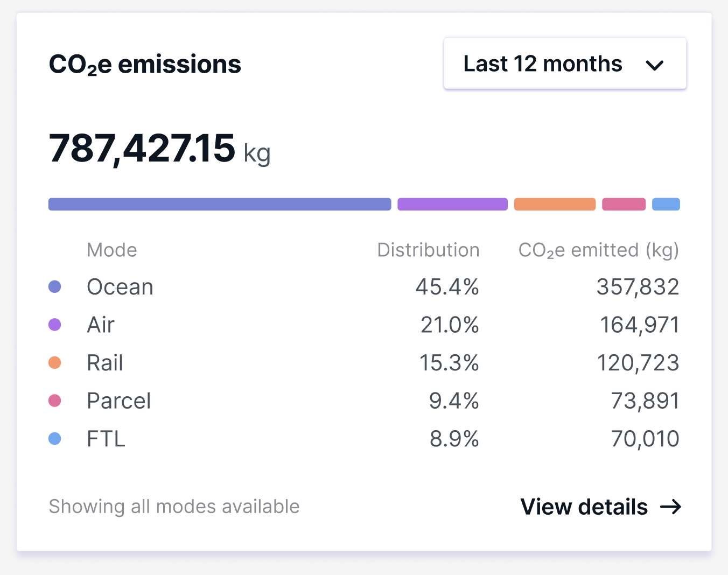Select the Ocean segment in the bar
Screen dimensions: 728x575
[220, 205]
